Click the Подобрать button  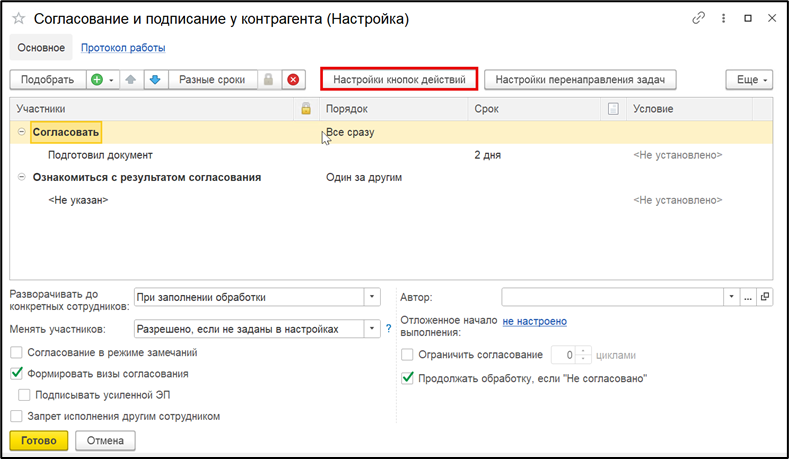click(47, 80)
